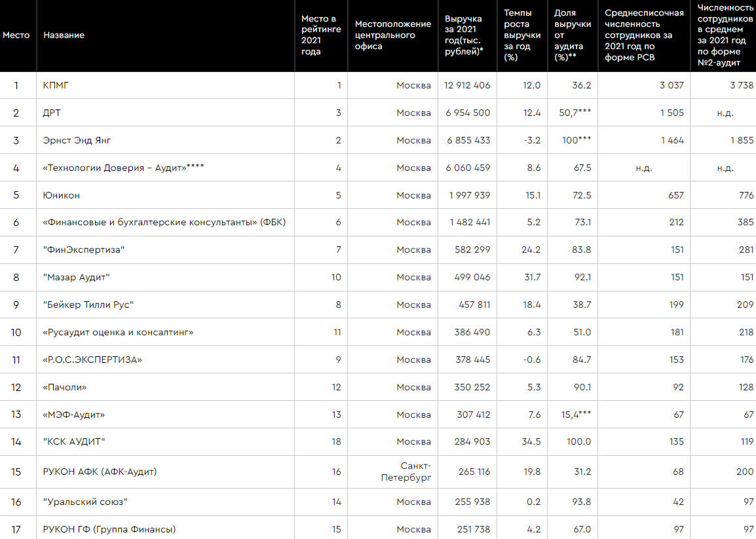Click revenue value '350 252'
Image resolution: width=756 pixels, height=539 pixels.
(x=472, y=387)
